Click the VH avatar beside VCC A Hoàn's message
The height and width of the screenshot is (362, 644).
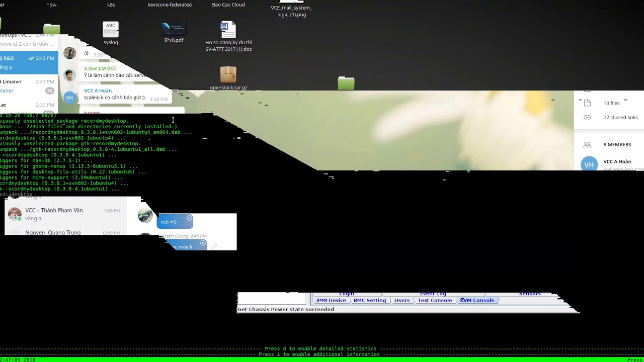pos(69,98)
